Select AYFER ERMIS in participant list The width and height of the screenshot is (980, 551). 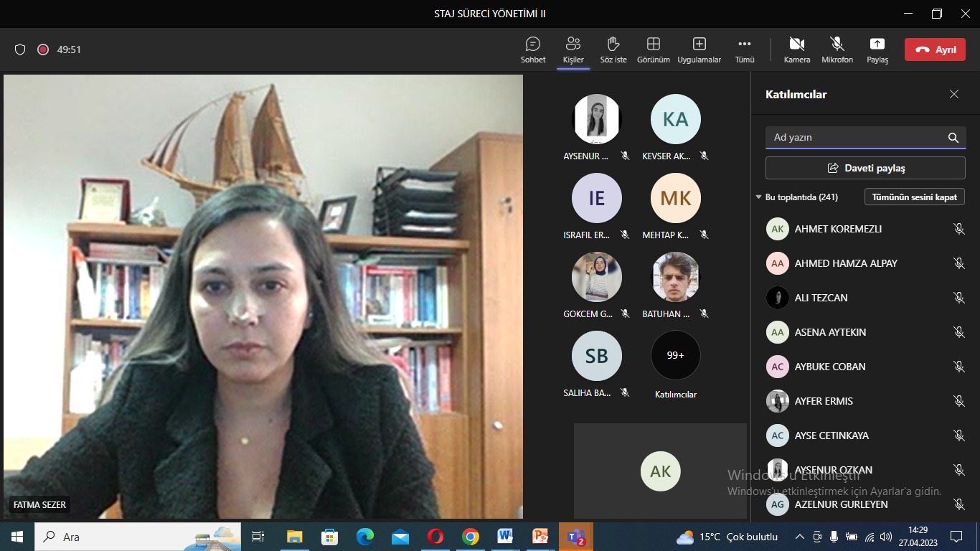pyautogui.click(x=865, y=401)
